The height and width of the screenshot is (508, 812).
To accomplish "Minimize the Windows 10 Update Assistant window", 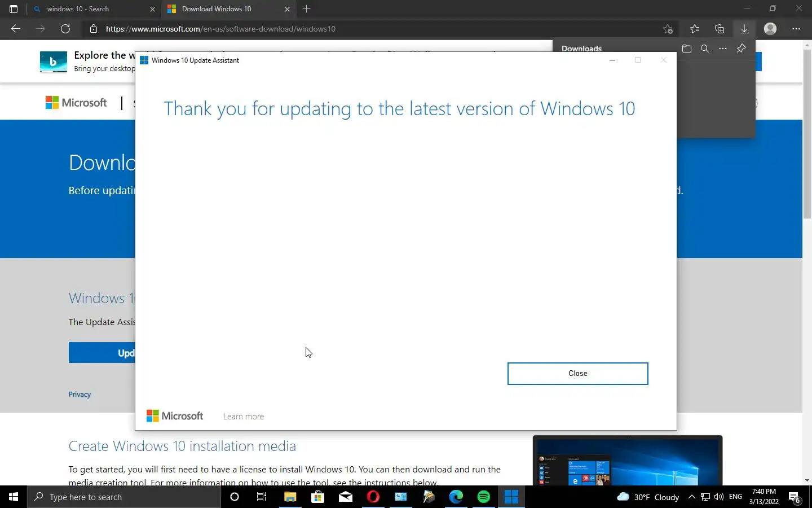I will (x=612, y=60).
